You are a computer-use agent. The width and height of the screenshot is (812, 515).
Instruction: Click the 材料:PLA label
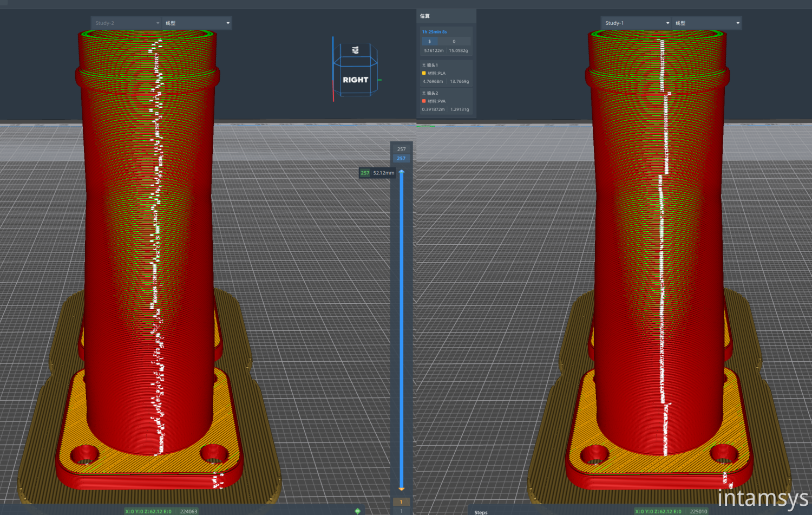click(437, 73)
